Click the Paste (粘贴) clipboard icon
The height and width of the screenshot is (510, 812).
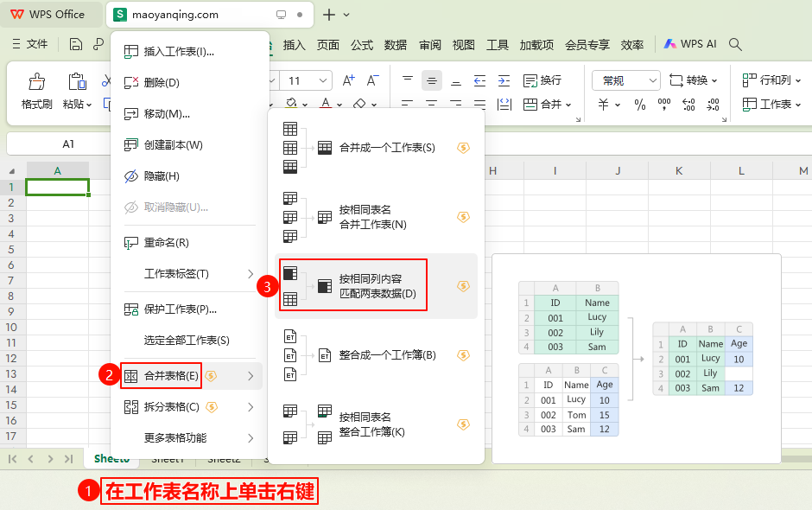pyautogui.click(x=76, y=81)
